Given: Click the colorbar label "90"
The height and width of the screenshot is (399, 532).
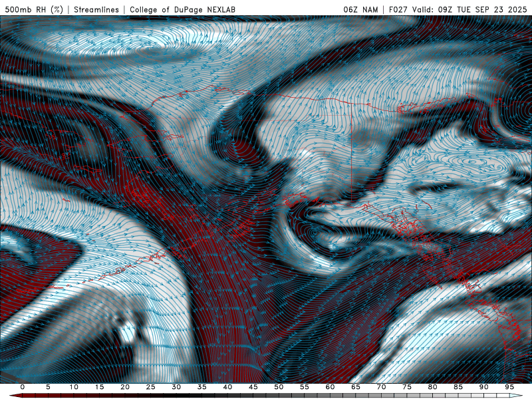Looking at the screenshot, I should (x=483, y=387).
